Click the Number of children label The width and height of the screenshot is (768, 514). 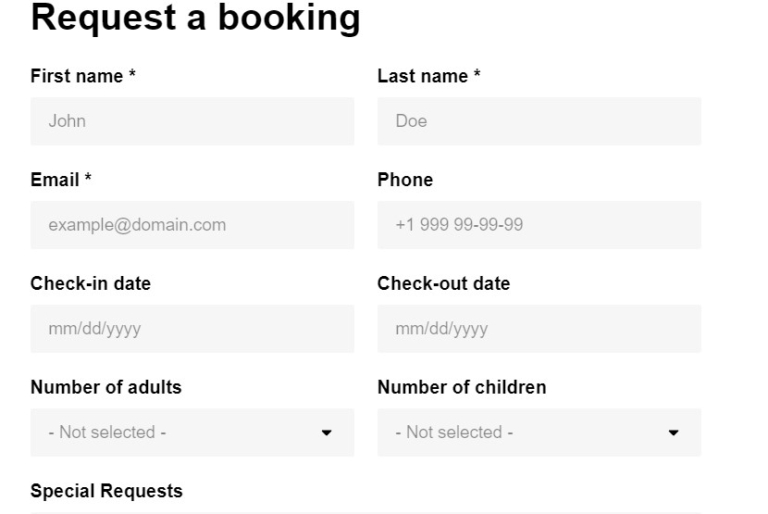(x=462, y=388)
